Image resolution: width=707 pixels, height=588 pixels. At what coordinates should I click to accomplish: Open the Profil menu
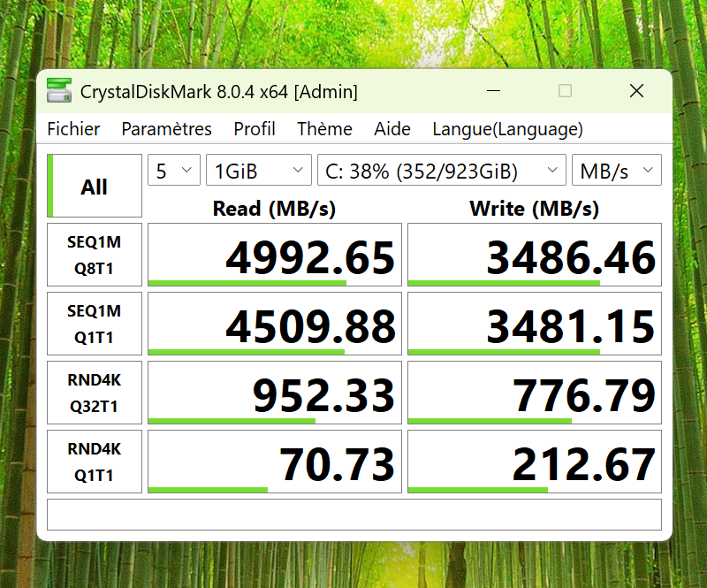coord(255,129)
